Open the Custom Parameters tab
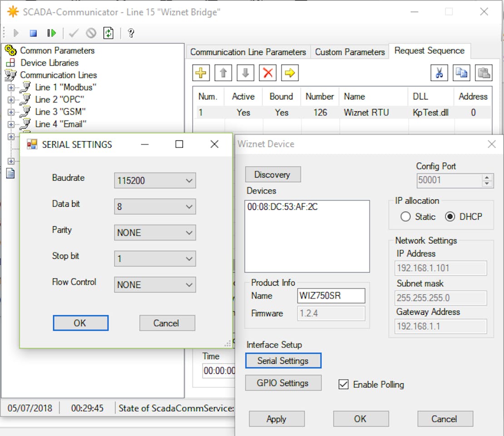This screenshot has width=504, height=436. pos(350,52)
